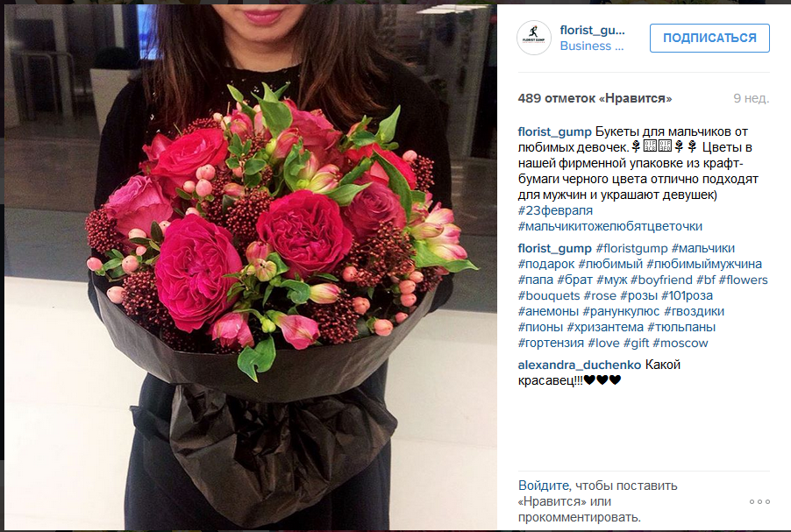Open hashtag #101роза
The width and height of the screenshot is (791, 532).
[687, 295]
